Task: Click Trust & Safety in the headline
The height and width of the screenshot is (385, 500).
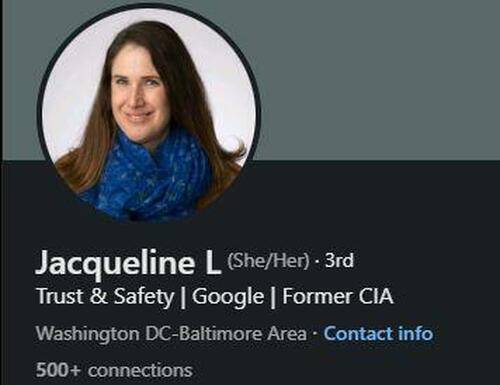Action: (105, 296)
